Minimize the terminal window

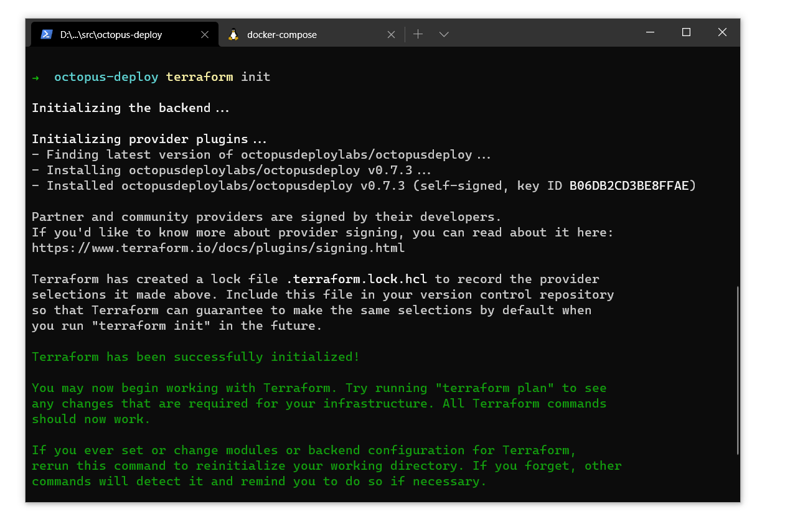[x=650, y=32]
